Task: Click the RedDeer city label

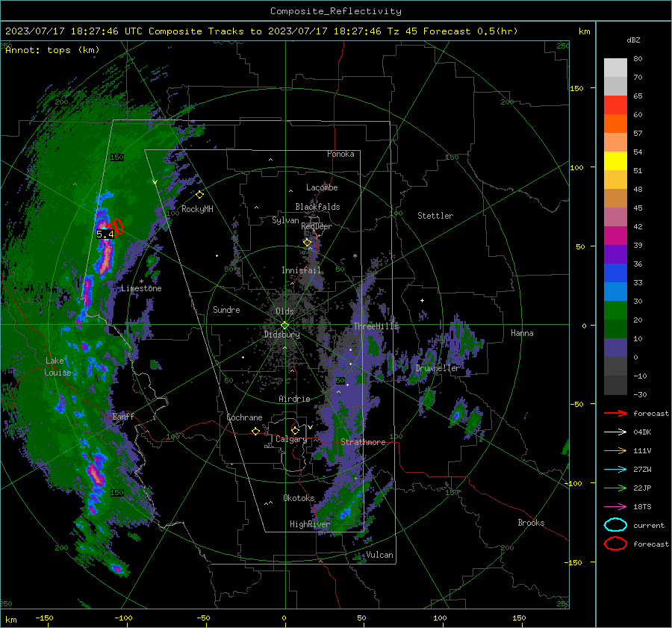Action: click(317, 226)
